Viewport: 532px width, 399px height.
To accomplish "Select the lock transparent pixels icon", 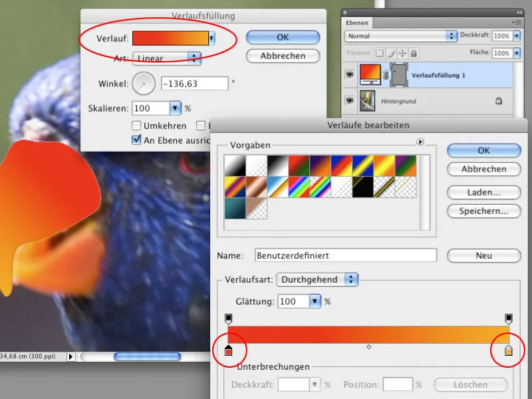I will click(x=380, y=53).
